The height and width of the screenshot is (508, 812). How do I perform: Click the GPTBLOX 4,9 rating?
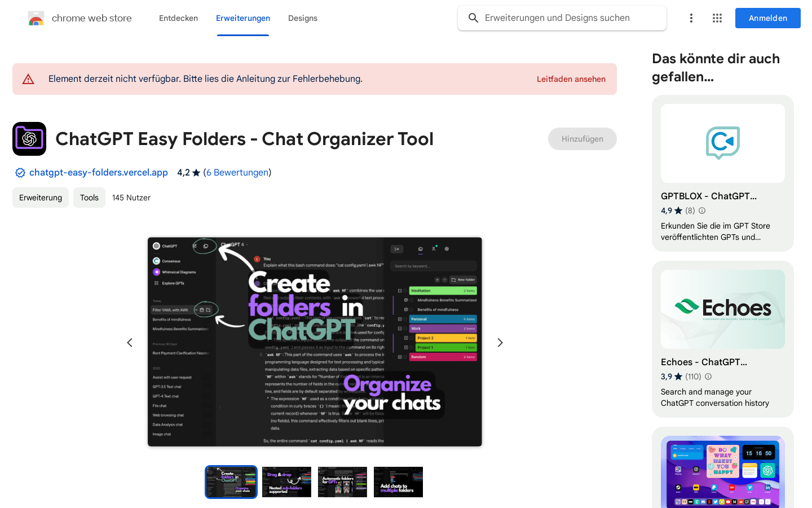pyautogui.click(x=672, y=211)
